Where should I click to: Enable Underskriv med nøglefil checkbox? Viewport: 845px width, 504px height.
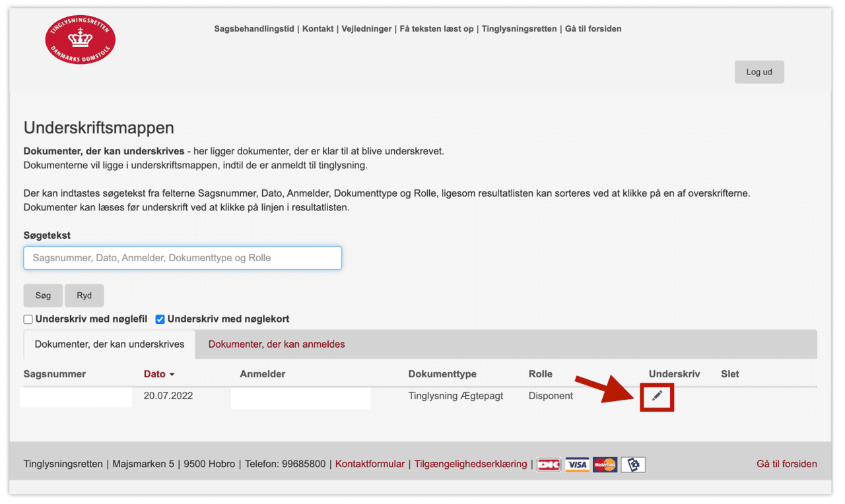click(x=28, y=319)
